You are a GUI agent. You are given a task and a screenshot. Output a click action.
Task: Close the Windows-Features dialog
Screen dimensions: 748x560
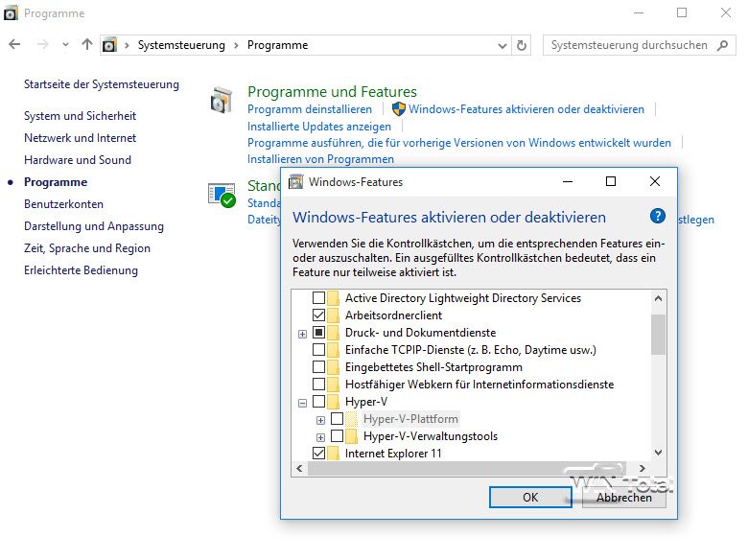coord(655,181)
